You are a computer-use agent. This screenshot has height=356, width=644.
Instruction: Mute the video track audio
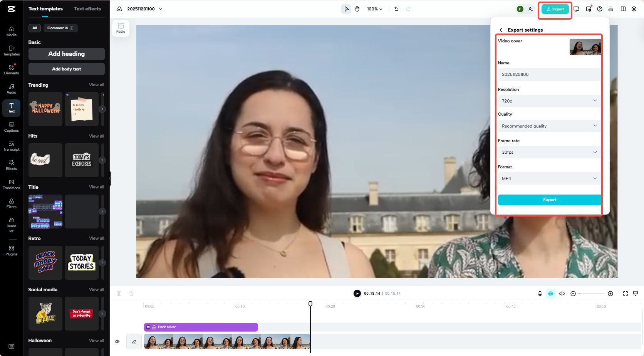pyautogui.click(x=117, y=341)
